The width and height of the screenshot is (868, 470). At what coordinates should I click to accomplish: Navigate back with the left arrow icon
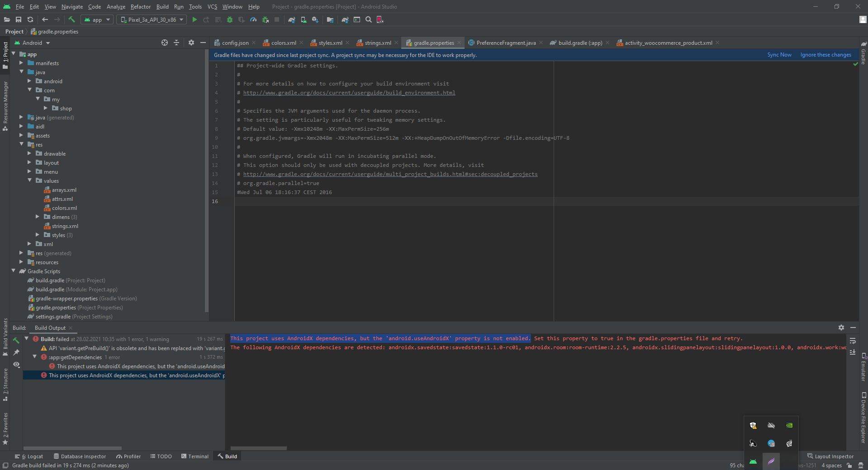[45, 19]
